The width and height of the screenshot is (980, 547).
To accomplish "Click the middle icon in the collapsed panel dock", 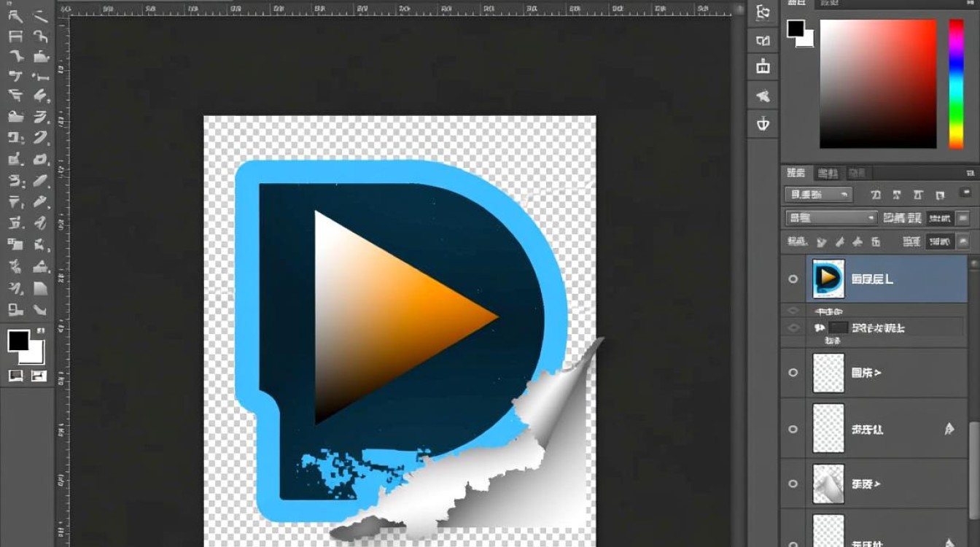I will coord(763,68).
